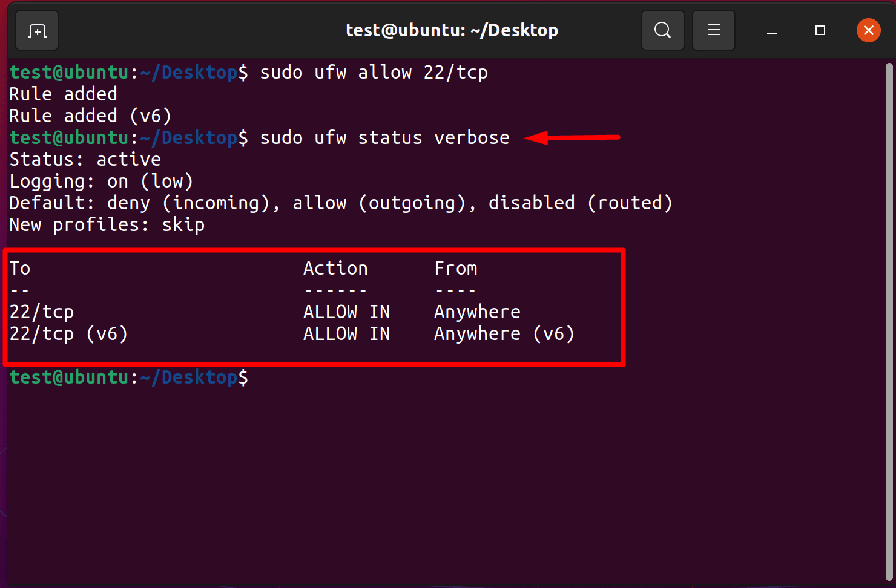The image size is (896, 588).
Task: Click the close window icon
Action: 869,30
